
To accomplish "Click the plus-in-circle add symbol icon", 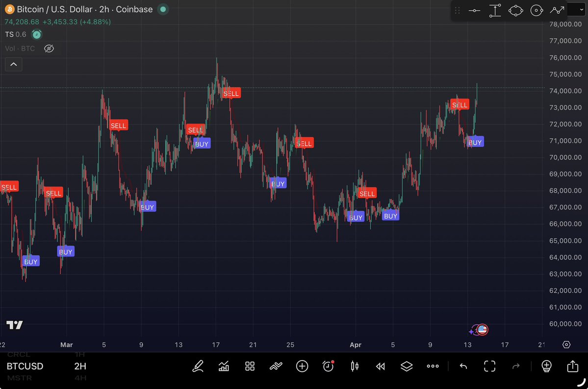I will click(x=302, y=366).
